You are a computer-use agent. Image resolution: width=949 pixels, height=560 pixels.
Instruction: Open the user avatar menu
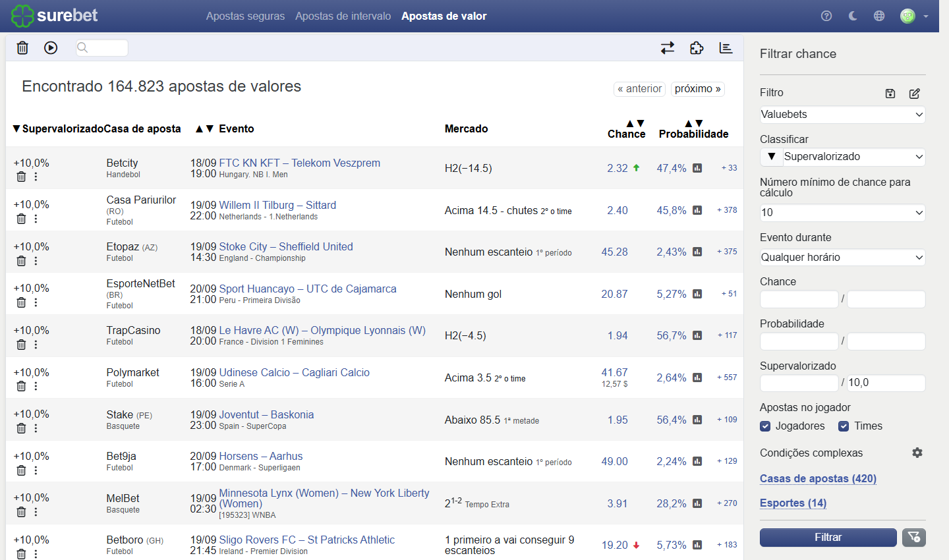click(x=914, y=16)
